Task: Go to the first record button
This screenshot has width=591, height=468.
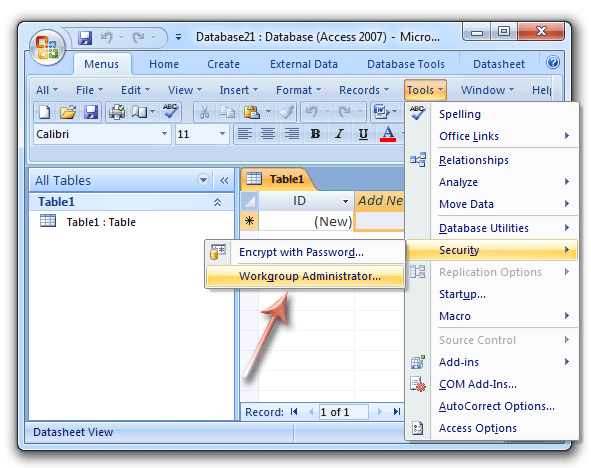Action: click(x=294, y=412)
